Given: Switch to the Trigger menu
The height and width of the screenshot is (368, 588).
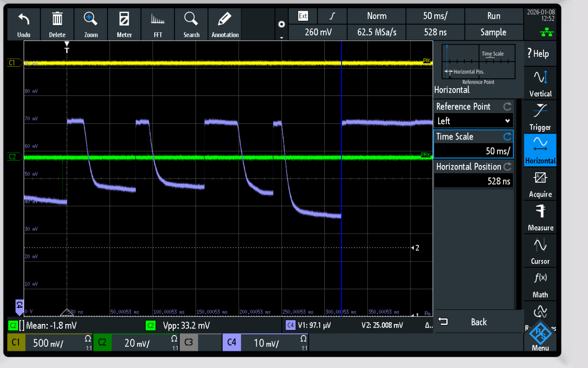Looking at the screenshot, I should [540, 116].
